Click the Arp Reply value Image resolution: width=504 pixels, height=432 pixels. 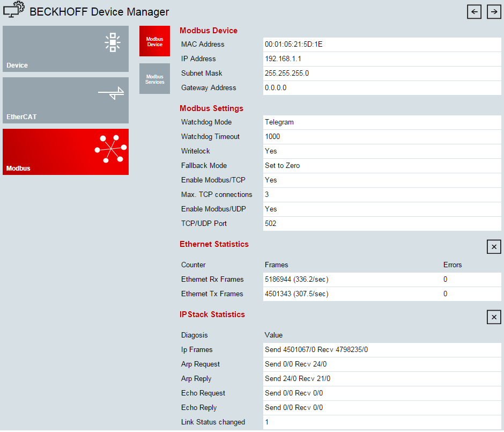pyautogui.click(x=298, y=378)
